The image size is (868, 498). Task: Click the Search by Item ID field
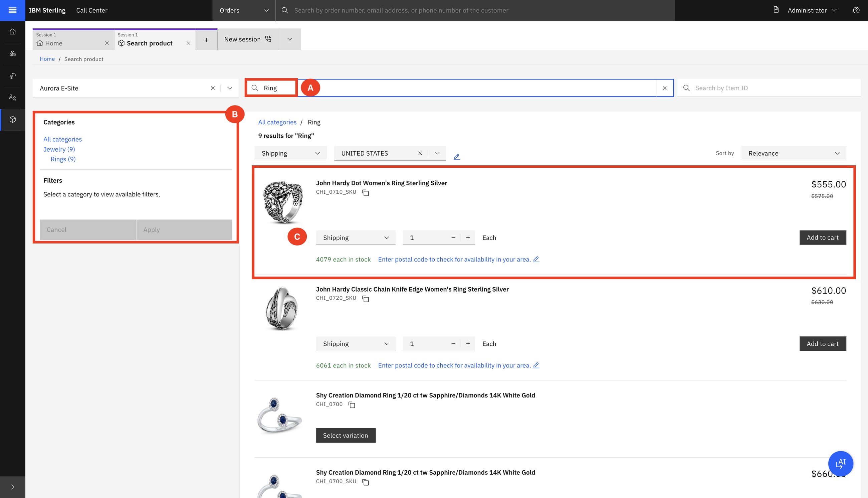coord(769,88)
